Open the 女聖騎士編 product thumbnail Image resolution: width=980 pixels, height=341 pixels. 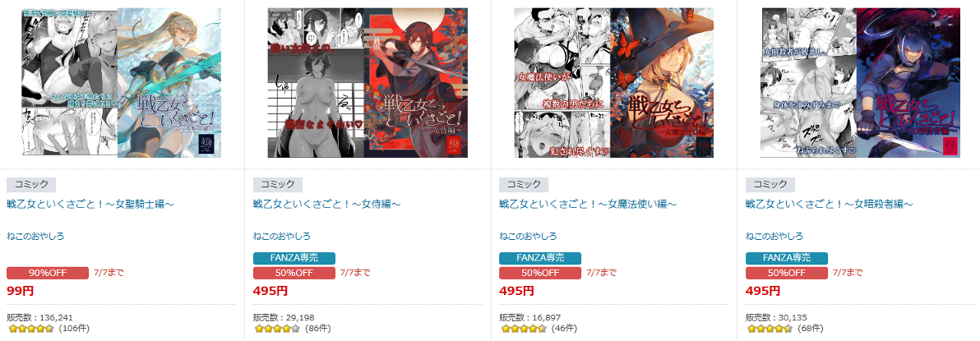122,82
